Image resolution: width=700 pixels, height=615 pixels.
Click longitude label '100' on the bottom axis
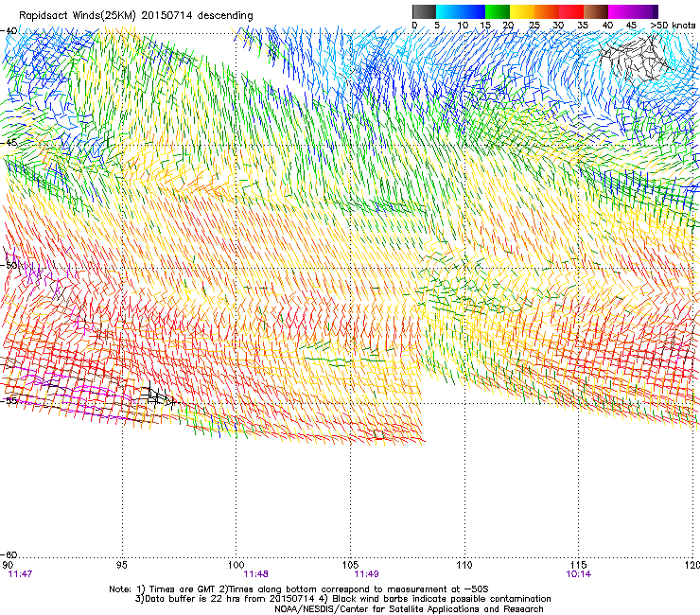coord(236,565)
